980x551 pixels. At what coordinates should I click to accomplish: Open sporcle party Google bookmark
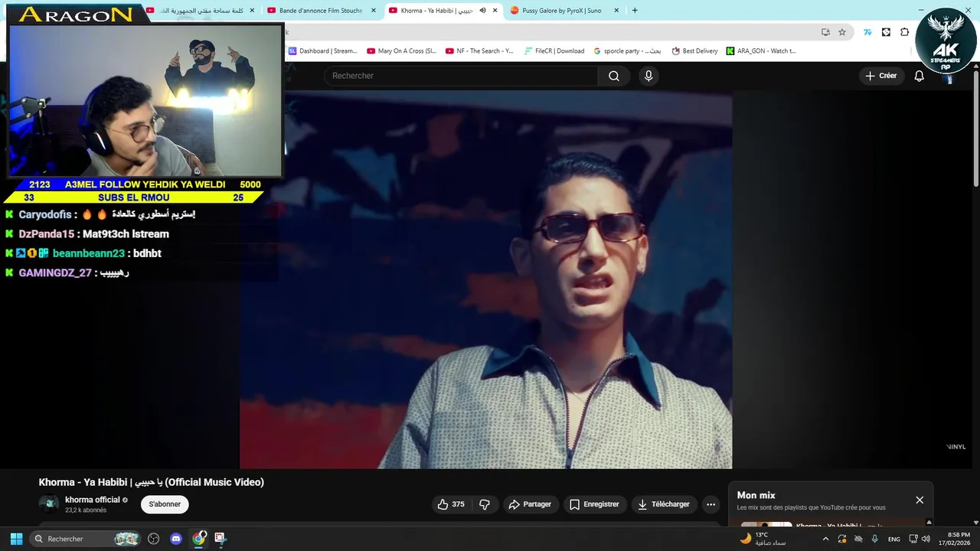click(x=627, y=51)
